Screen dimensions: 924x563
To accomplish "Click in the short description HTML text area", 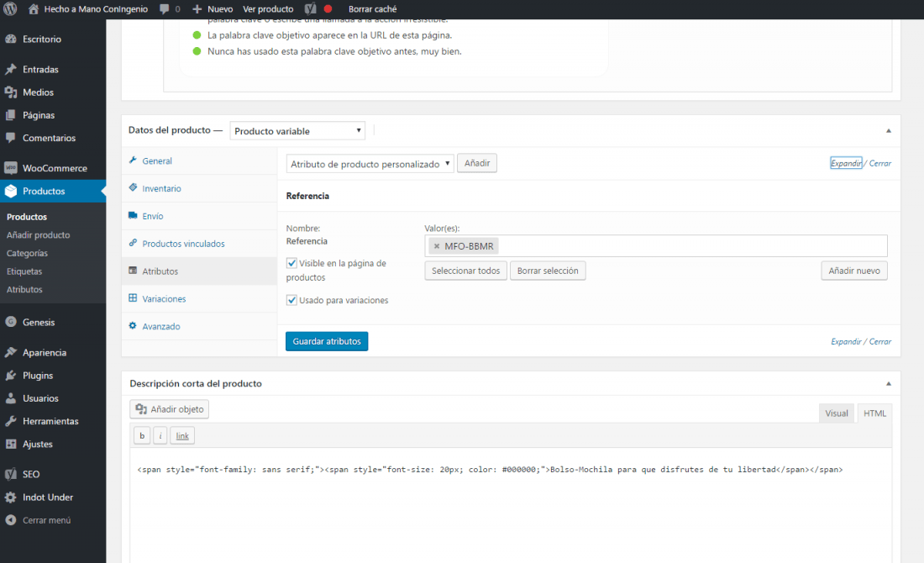I will pos(511,505).
